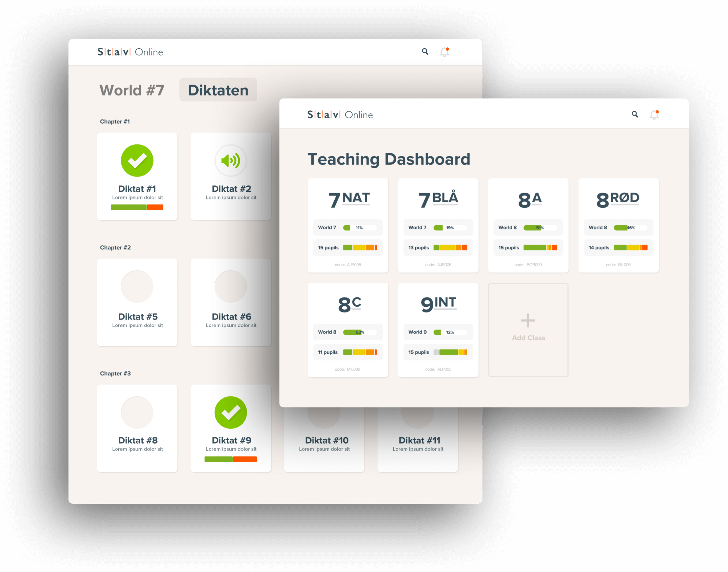Viewport: 728px width, 572px height.
Task: Click pupils color bar on 8 RØD card
Action: pyautogui.click(x=630, y=248)
